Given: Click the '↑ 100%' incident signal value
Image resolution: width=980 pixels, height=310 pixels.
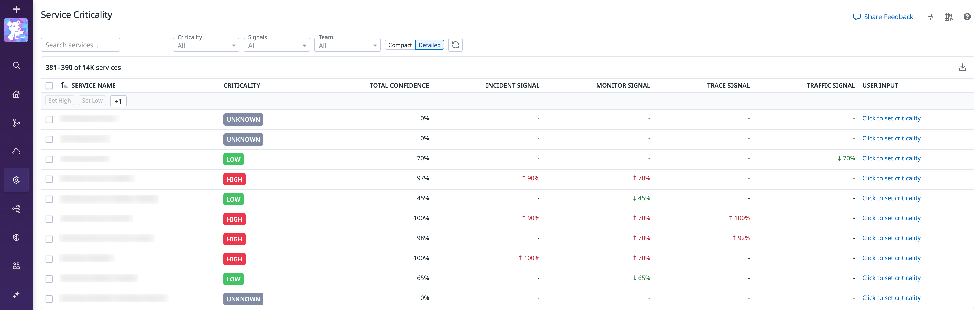Looking at the screenshot, I should click(x=529, y=258).
